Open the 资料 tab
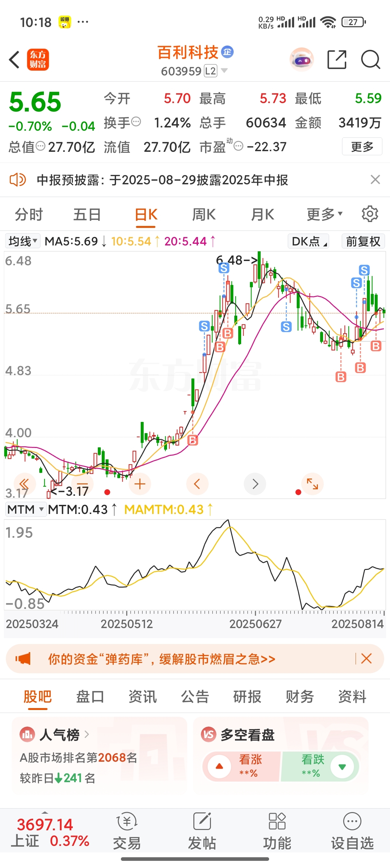 click(352, 696)
